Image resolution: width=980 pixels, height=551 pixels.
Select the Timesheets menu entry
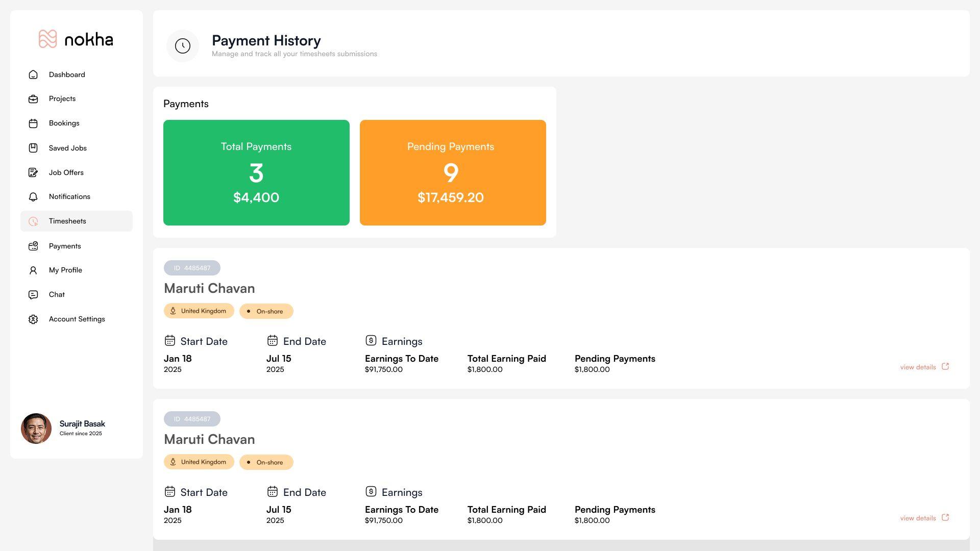coord(67,221)
